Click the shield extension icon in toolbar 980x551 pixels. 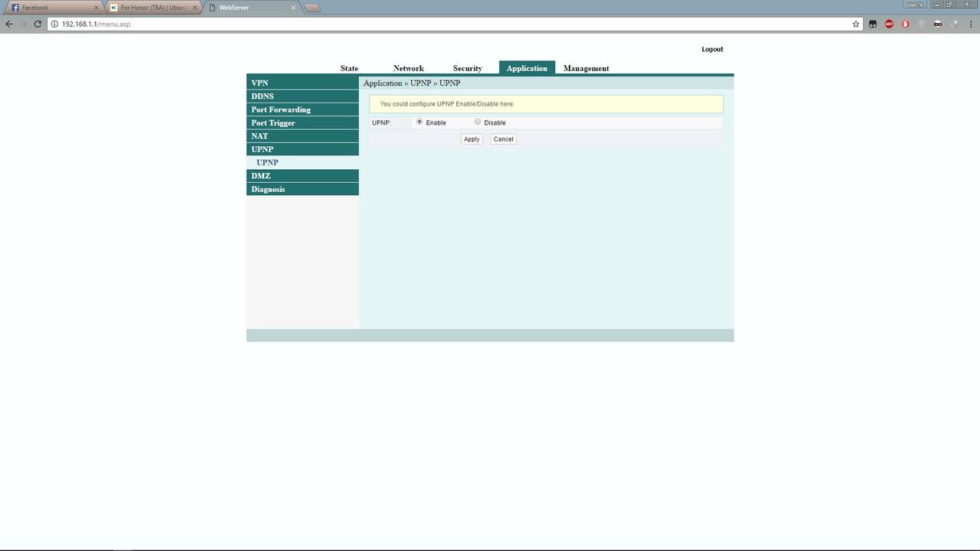[x=921, y=24]
